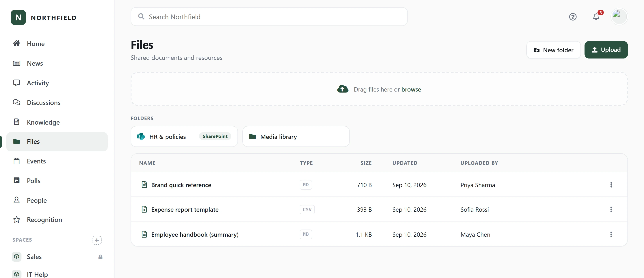Image resolution: width=644 pixels, height=278 pixels.
Task: Click the browse link in drop zone
Action: (411, 89)
